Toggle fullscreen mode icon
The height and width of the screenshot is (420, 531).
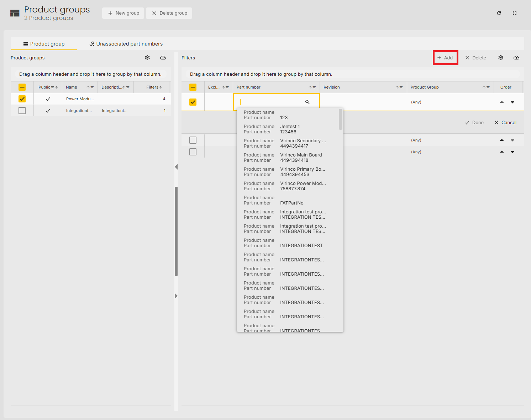coord(515,13)
